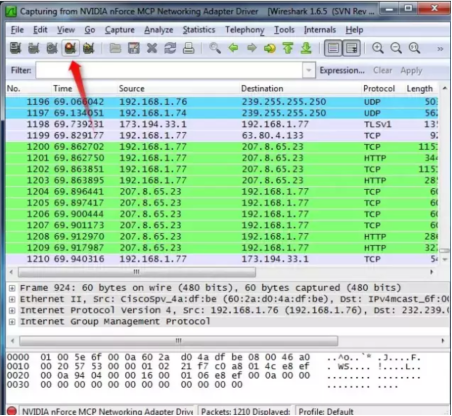Sort by the Length column header
Screen dimensions: 452x416
(x=420, y=89)
